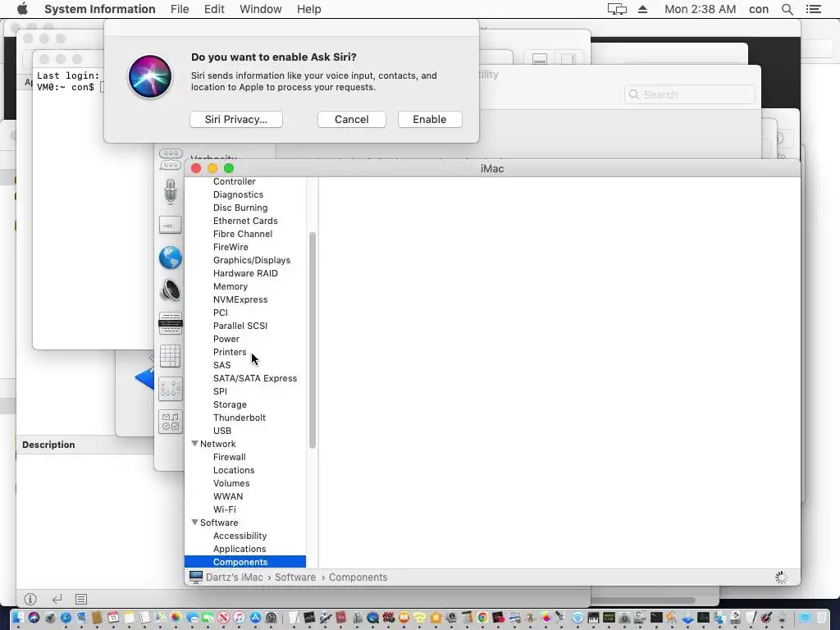
Task: Select Storage in the sidebar
Action: 230,404
